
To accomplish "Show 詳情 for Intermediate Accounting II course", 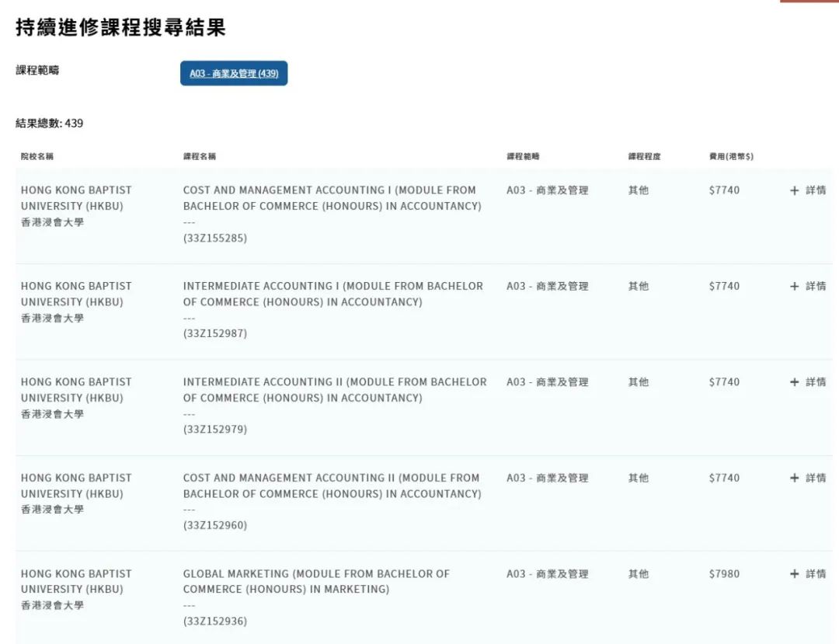I will tap(808, 382).
